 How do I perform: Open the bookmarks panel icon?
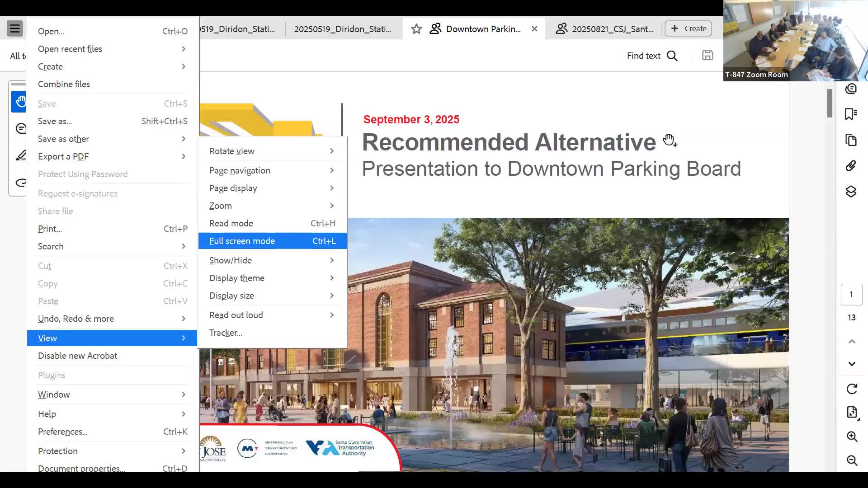tap(851, 114)
